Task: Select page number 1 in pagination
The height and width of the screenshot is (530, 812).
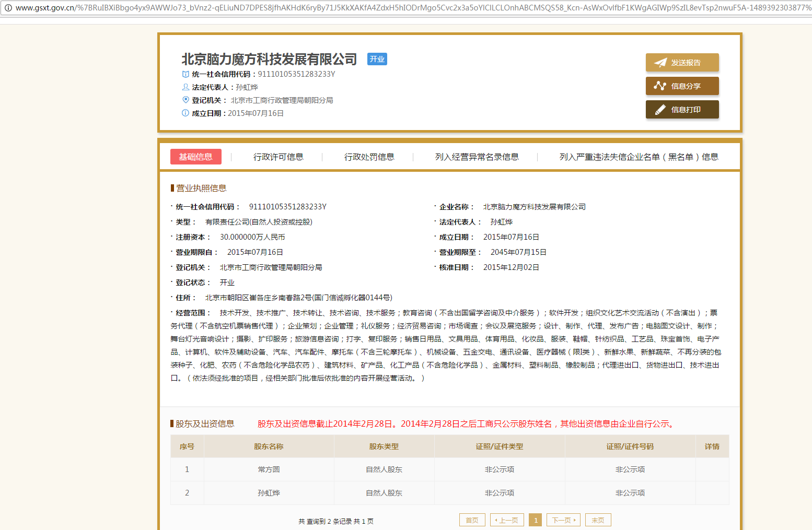Action: tap(536, 520)
